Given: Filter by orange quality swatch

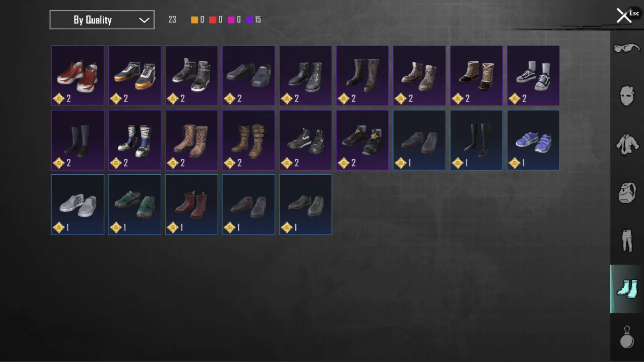Looking at the screenshot, I should [x=194, y=20].
